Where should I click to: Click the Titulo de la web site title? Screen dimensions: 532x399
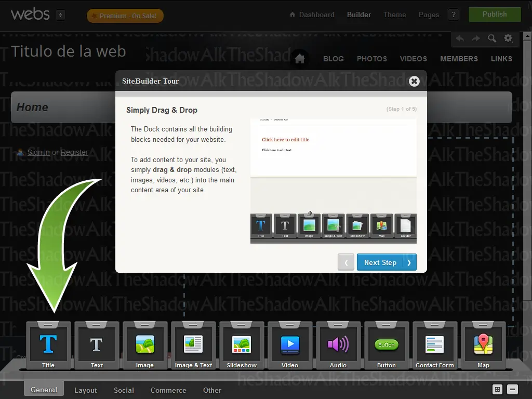pos(68,51)
